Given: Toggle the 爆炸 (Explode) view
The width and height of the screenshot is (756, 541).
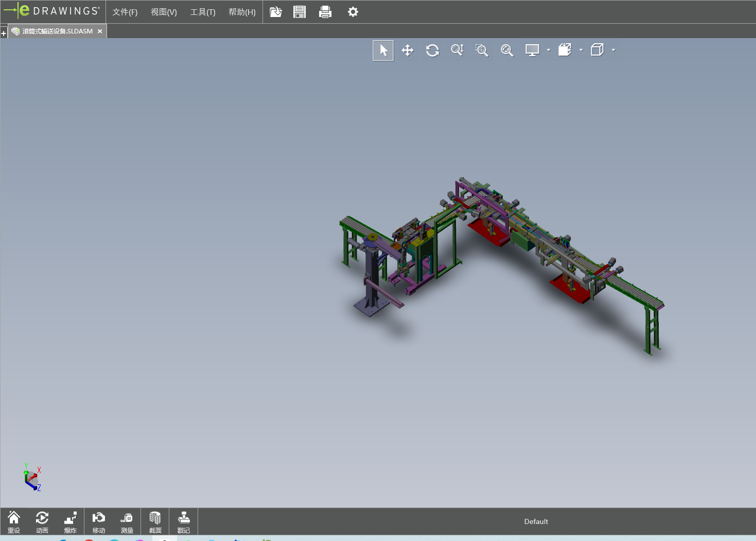Looking at the screenshot, I should pos(71,522).
